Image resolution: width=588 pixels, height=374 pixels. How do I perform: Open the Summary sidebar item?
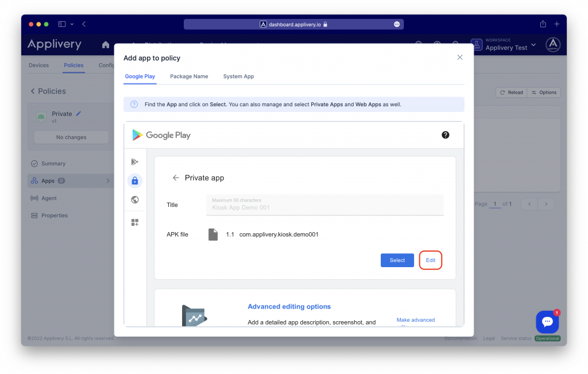[53, 164]
